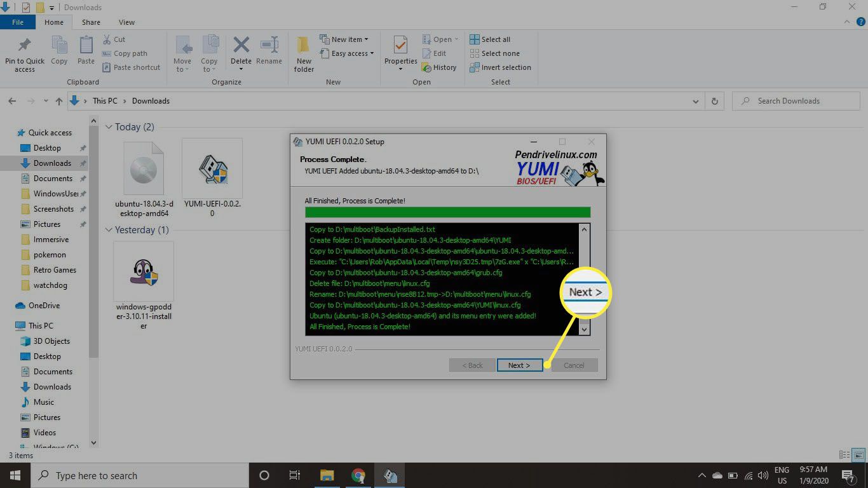Image resolution: width=868 pixels, height=488 pixels.
Task: Click the Next button in YUMI setup
Action: coord(519,365)
